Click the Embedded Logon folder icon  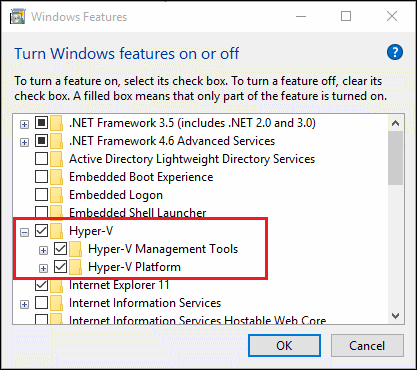57,195
